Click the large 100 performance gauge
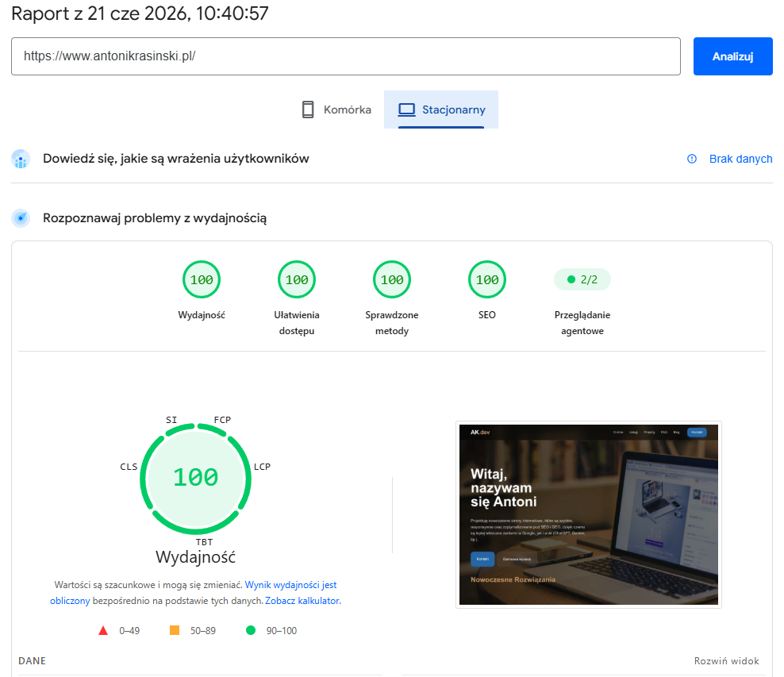This screenshot has width=784, height=677. click(195, 478)
